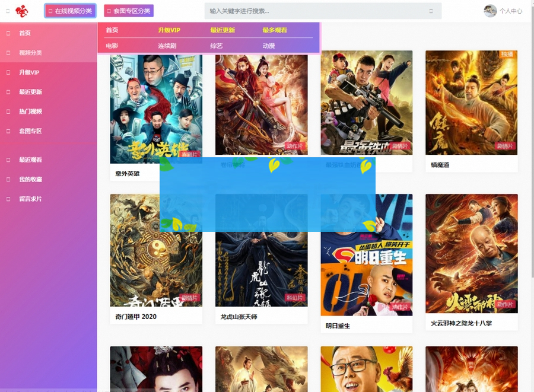Switch to the 在线视频分类 navigation tab

[69, 10]
